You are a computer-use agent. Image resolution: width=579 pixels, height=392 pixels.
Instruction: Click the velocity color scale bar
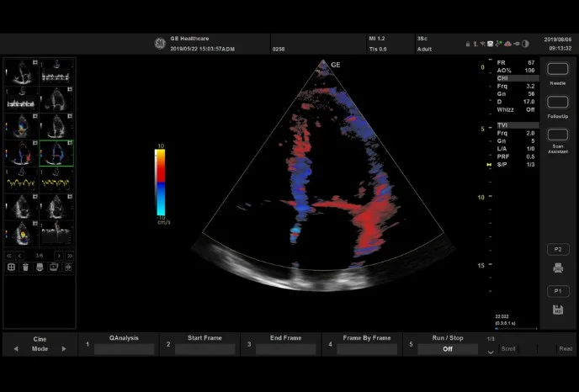[x=160, y=183]
